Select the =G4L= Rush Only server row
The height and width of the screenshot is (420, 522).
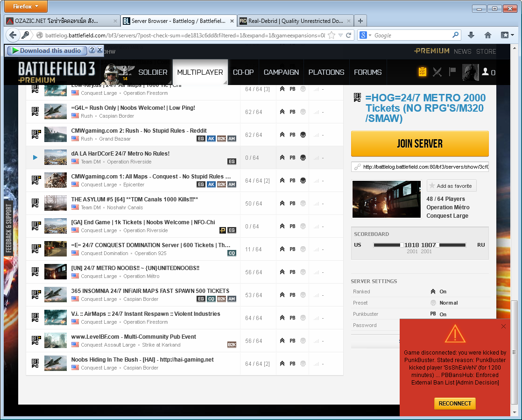(x=184, y=112)
